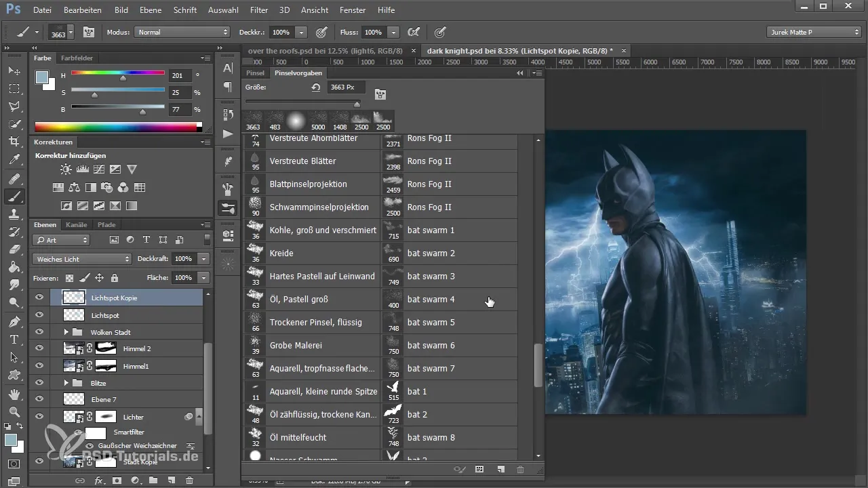Open the layer filter Art dropdown
Viewport: 868px width, 488px height.
tap(61, 240)
